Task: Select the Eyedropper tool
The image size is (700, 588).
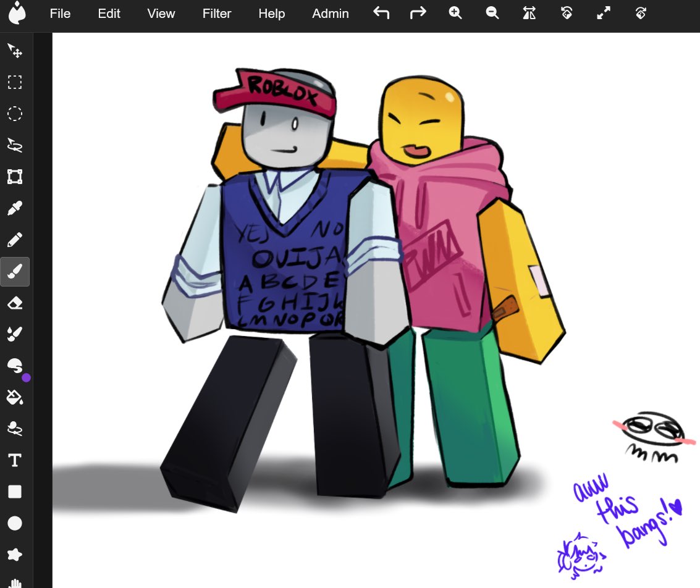Action: tap(15, 208)
